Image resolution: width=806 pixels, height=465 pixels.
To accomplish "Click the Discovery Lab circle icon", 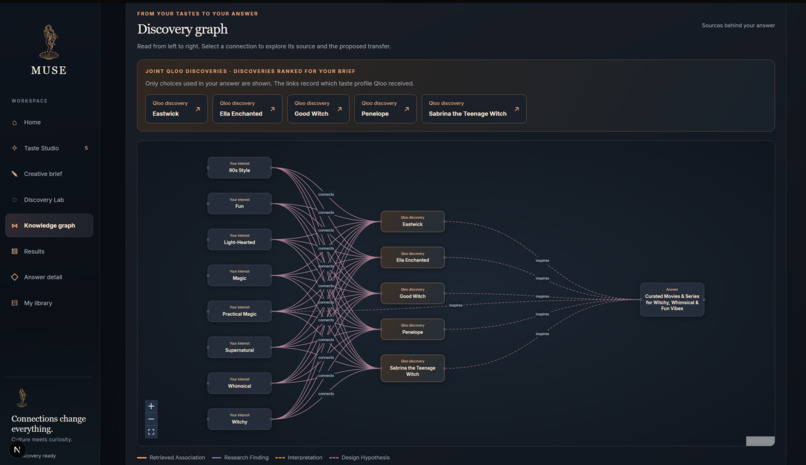I will pyautogui.click(x=14, y=200).
